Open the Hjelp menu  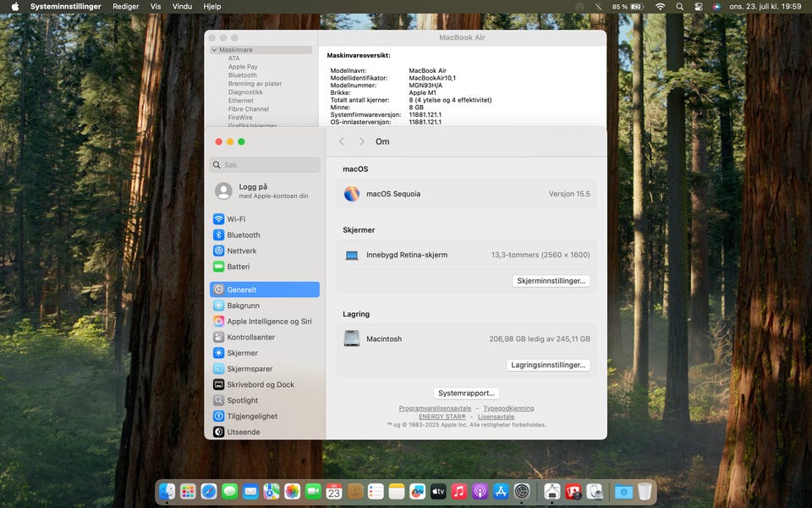211,7
